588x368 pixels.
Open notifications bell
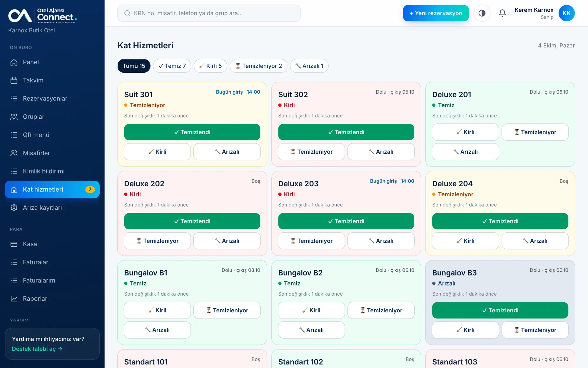coord(502,13)
